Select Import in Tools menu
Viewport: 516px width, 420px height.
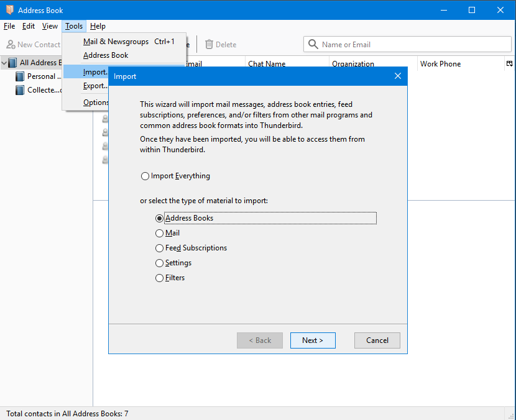click(86, 72)
